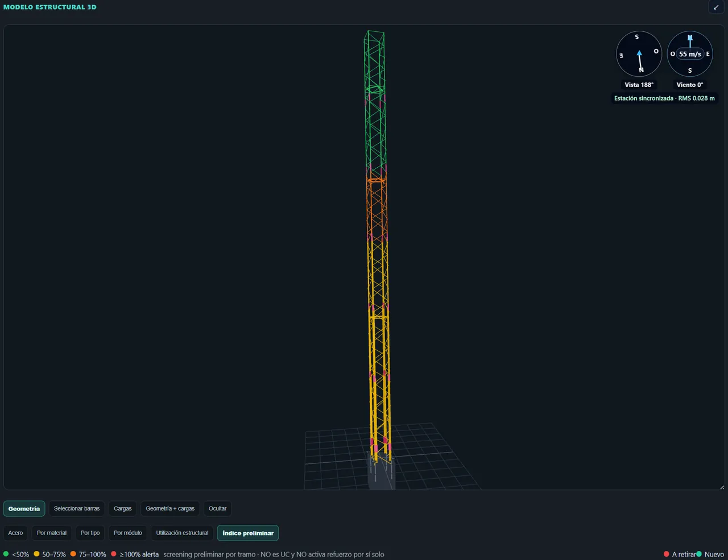Select the Índice preliminar coloring
The width and height of the screenshot is (728, 560).
pos(248,533)
